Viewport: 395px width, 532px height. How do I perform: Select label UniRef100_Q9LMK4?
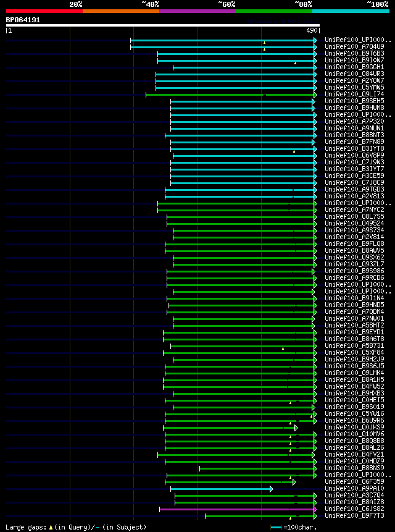point(354,373)
